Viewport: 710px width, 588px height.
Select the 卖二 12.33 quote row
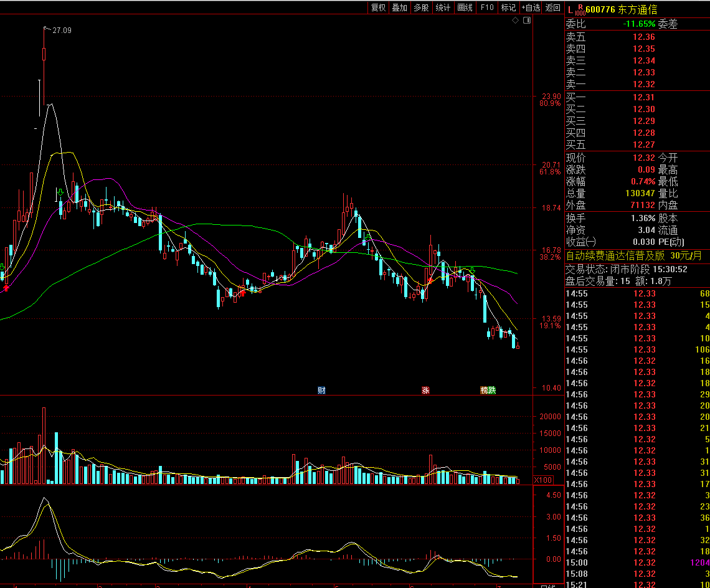(637, 72)
